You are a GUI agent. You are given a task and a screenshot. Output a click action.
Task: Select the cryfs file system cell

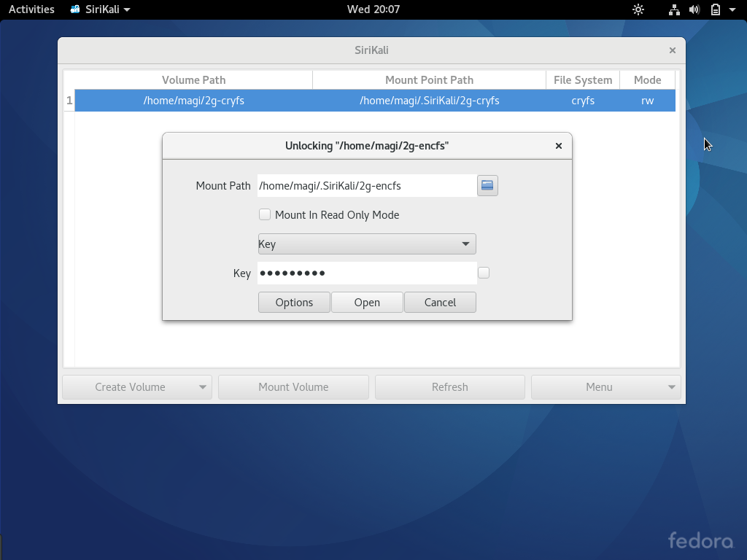(583, 101)
